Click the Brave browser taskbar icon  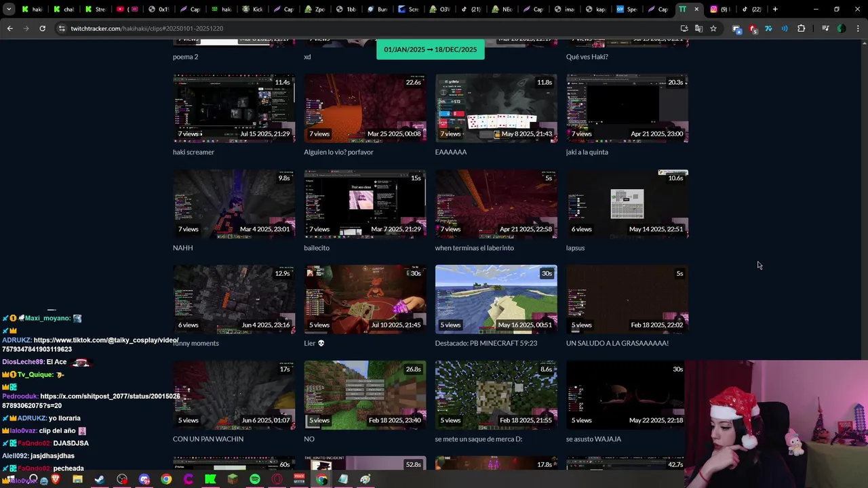[x=55, y=479]
